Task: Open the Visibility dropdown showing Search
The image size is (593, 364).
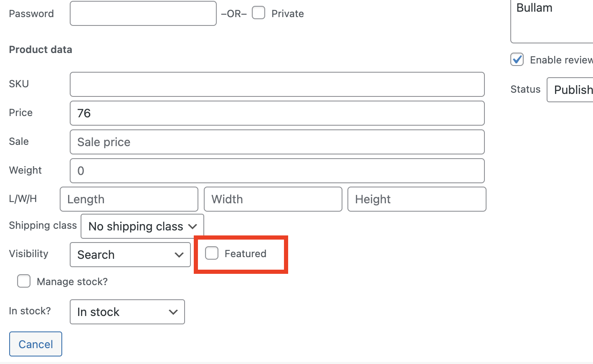Action: click(130, 255)
